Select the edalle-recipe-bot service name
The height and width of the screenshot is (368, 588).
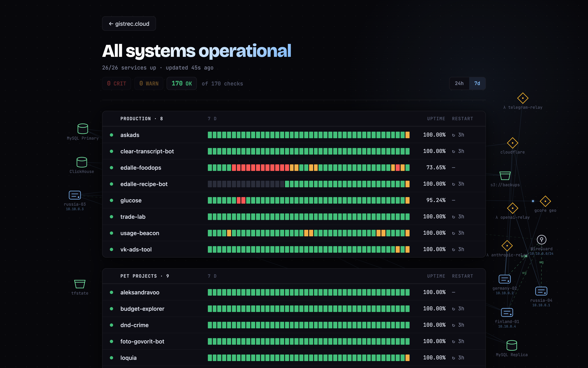point(144,184)
